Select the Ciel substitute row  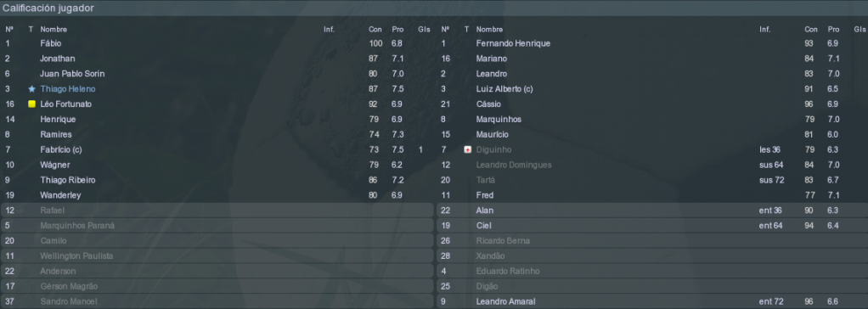(x=652, y=225)
